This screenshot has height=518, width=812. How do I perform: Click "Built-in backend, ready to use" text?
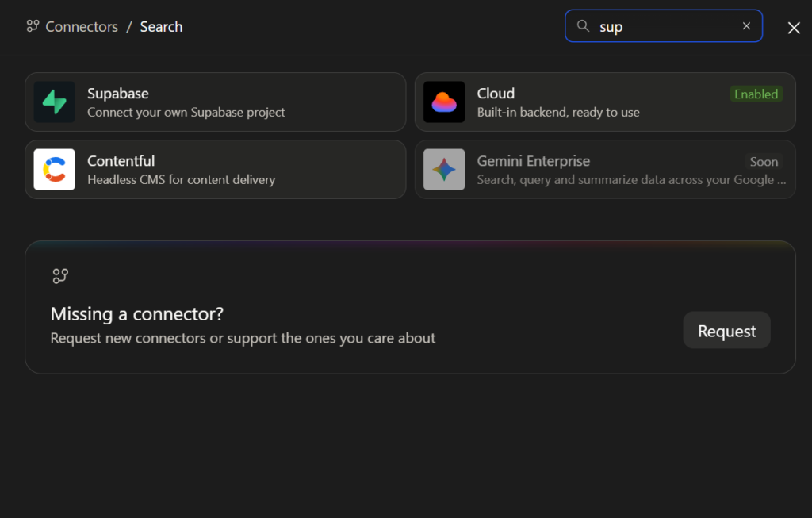pyautogui.click(x=558, y=113)
